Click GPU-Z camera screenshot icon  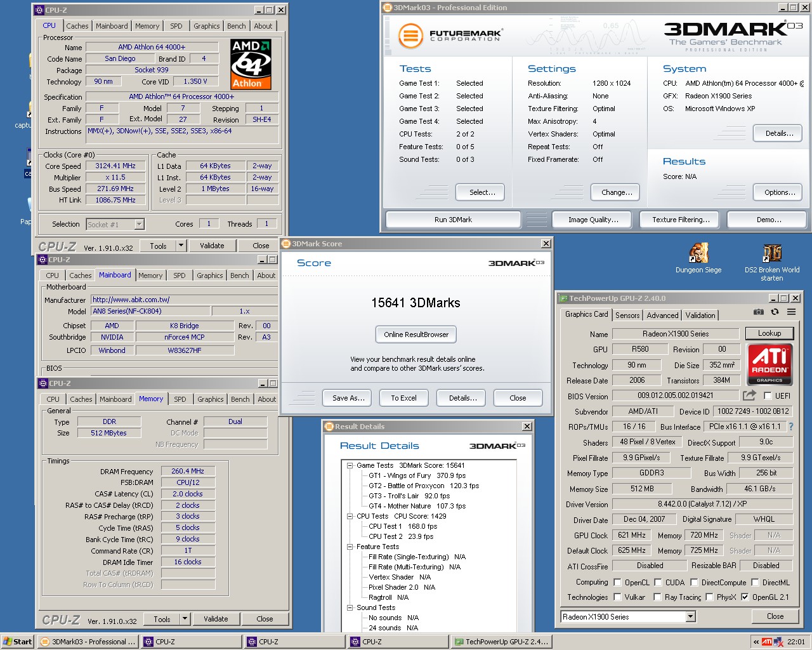(x=758, y=312)
